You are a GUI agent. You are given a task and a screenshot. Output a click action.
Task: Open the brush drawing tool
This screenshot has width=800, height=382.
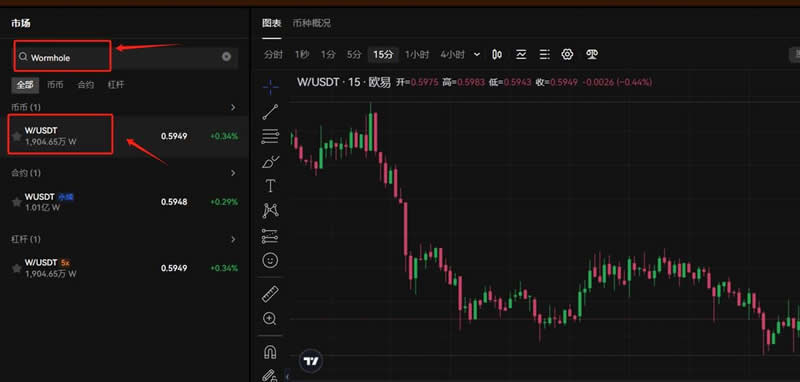tap(270, 162)
